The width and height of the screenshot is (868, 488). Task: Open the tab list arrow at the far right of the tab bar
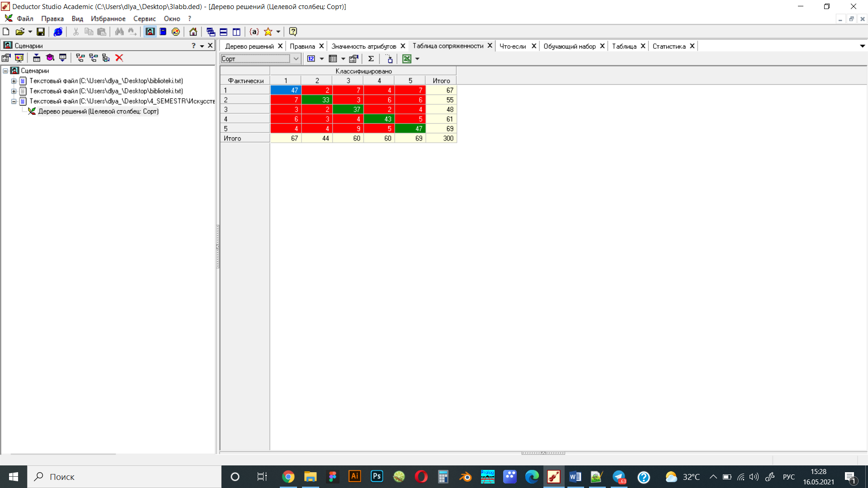coord(862,46)
